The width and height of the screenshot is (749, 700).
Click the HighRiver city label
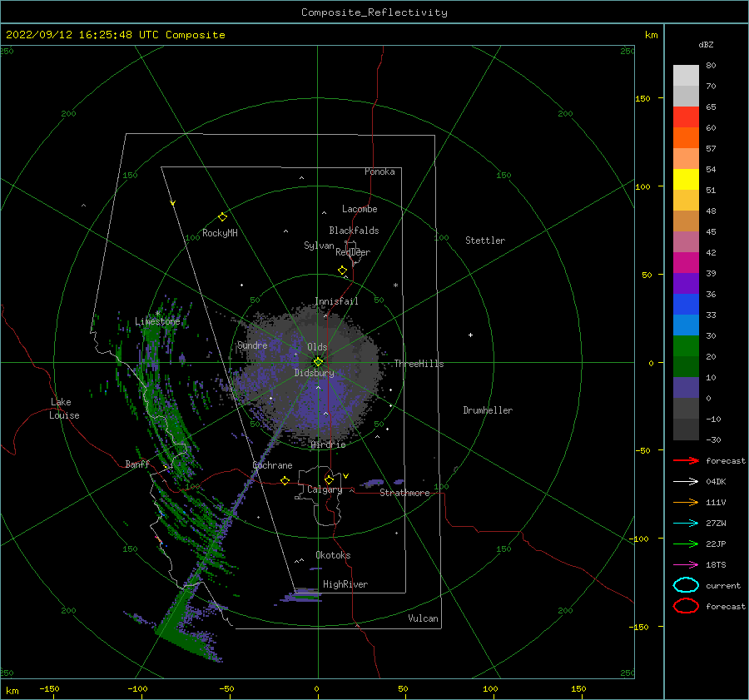[x=345, y=584]
